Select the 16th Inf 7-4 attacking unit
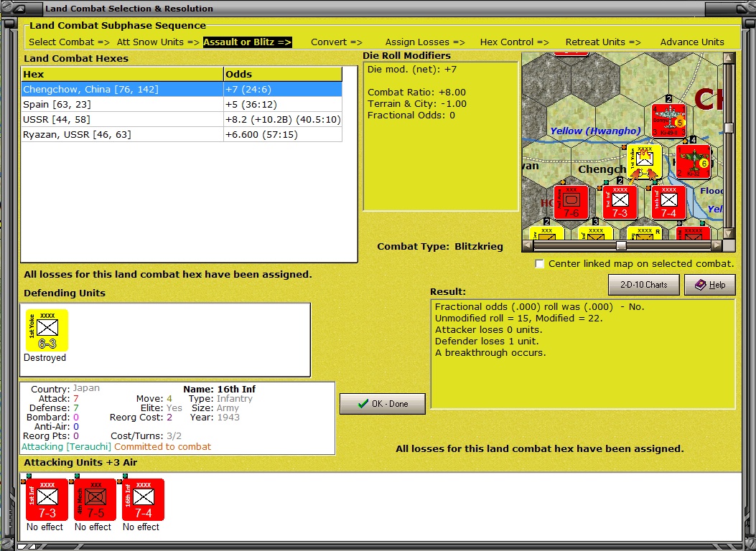 pos(143,499)
